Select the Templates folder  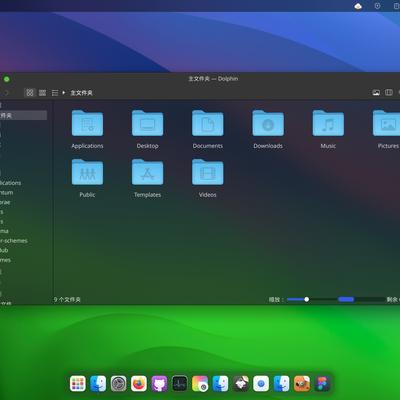(x=147, y=178)
